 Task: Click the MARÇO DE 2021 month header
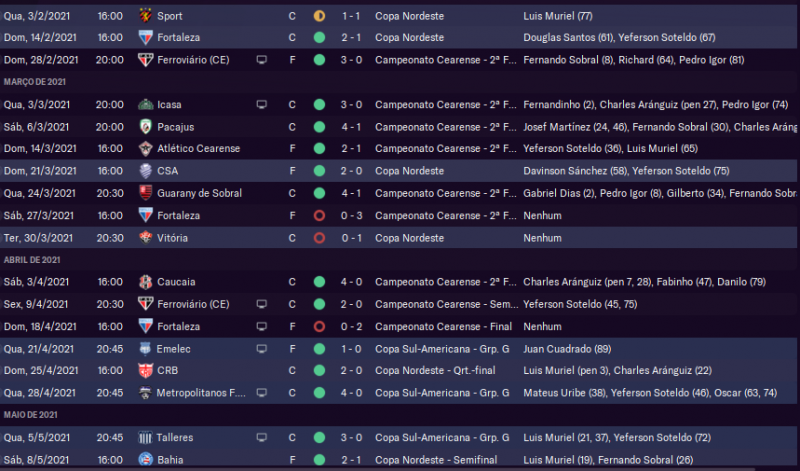[x=36, y=81]
